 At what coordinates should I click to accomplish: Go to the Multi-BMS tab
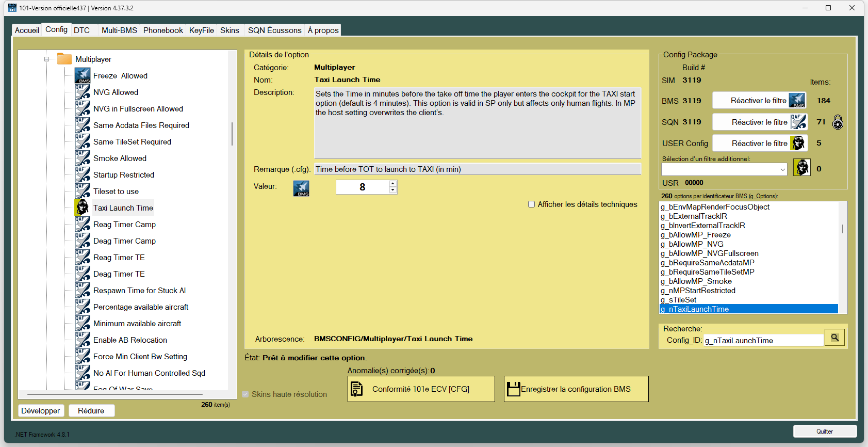pyautogui.click(x=119, y=30)
